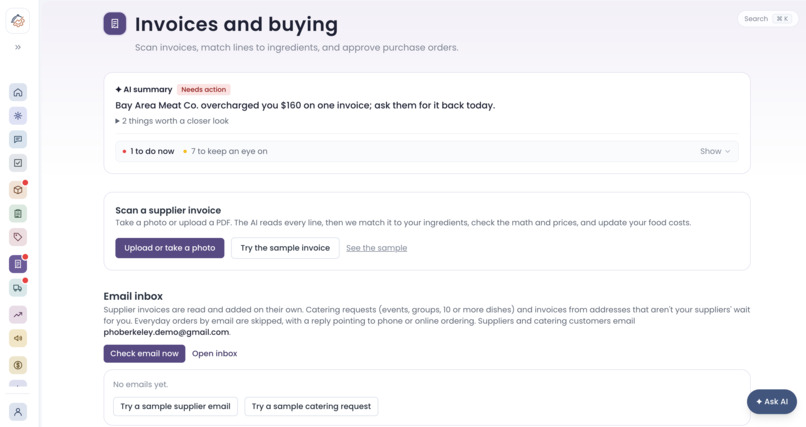The image size is (806, 427).
Task: Click the Bay Area Meat Co. overcharge summary
Action: coord(305,105)
